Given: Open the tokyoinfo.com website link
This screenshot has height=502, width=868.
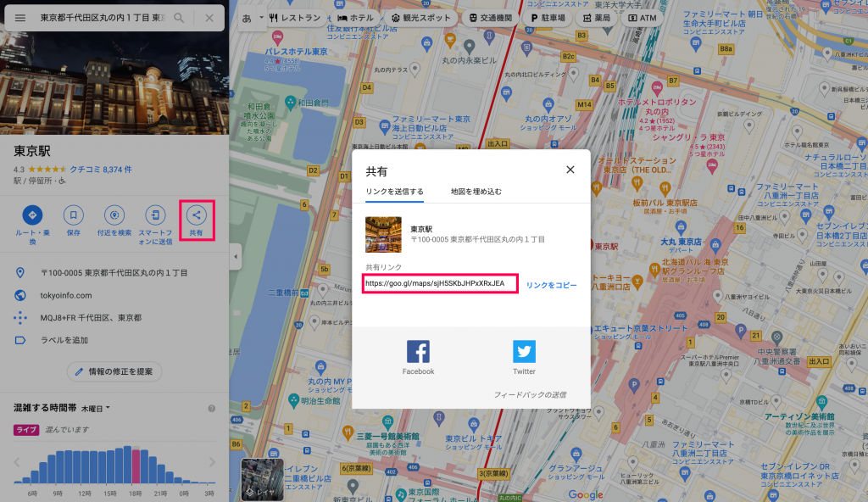Looking at the screenshot, I should click(x=66, y=295).
